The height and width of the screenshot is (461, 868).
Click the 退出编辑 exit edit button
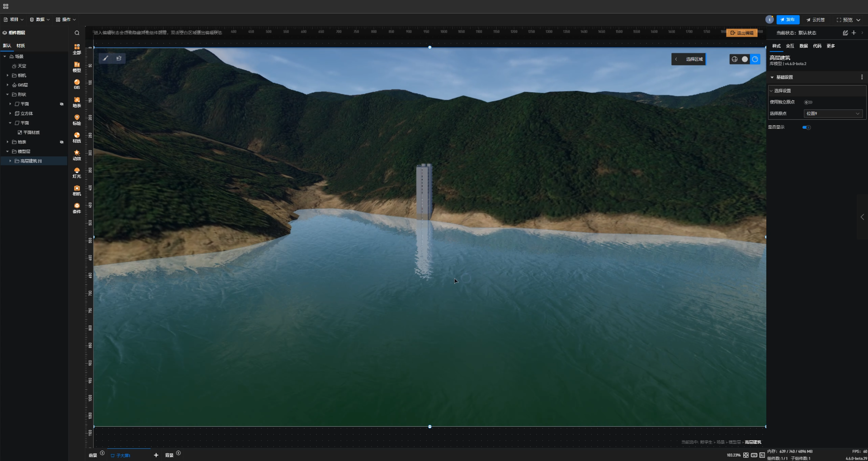pyautogui.click(x=743, y=33)
